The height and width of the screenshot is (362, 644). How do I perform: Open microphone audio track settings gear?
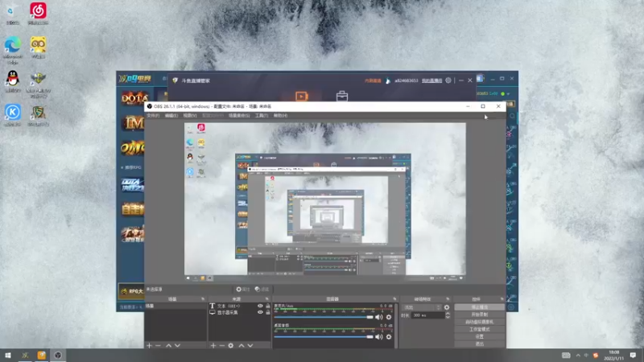[x=389, y=317]
